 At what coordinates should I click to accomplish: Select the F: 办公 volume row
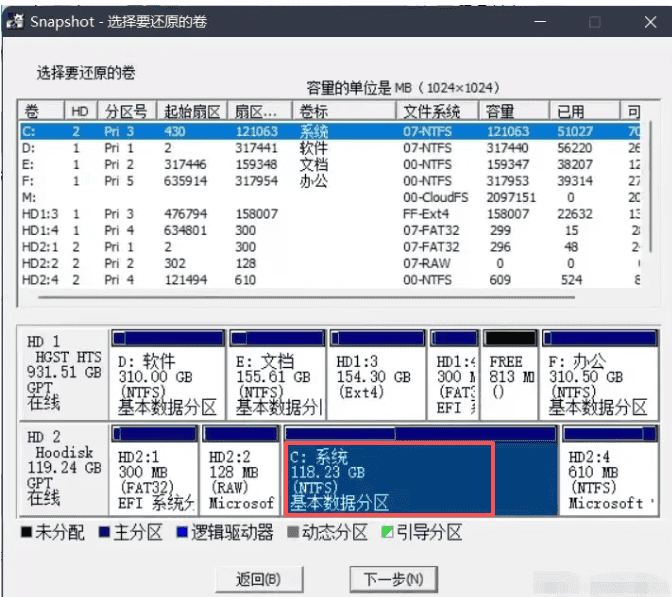pos(330,181)
